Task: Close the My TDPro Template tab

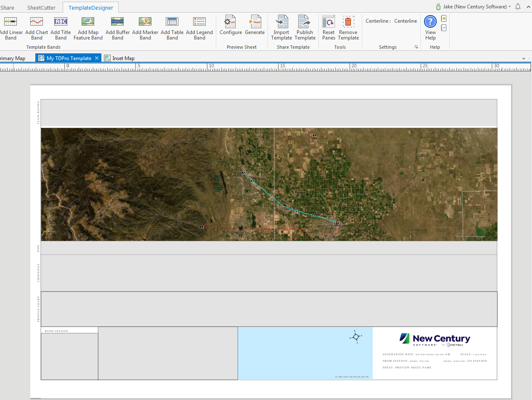Action: pyautogui.click(x=97, y=58)
